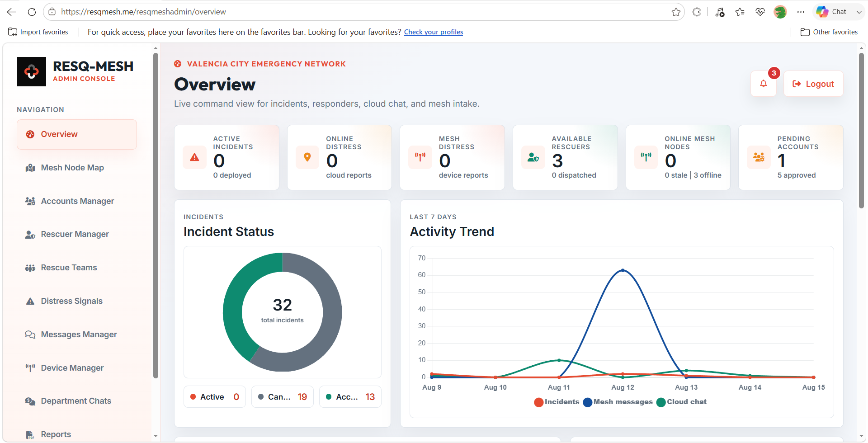Open the notifications bell
Screen dimensions: 868x443
click(764, 84)
